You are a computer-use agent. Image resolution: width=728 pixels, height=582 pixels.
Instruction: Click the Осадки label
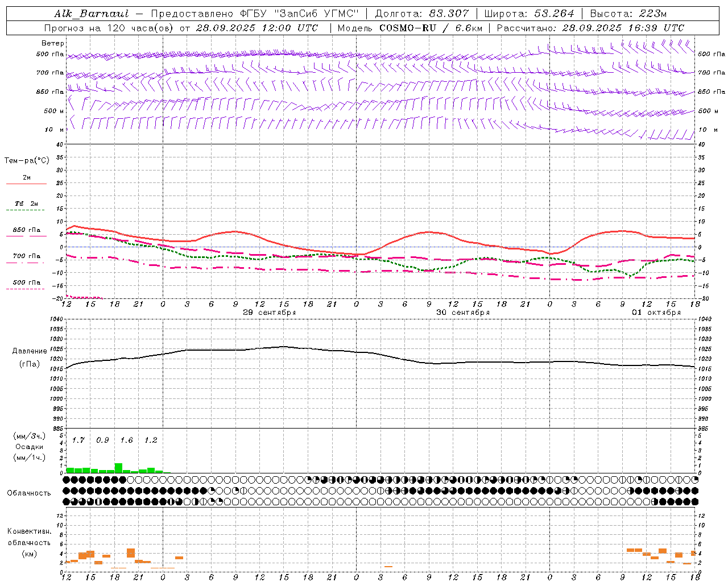30,447
